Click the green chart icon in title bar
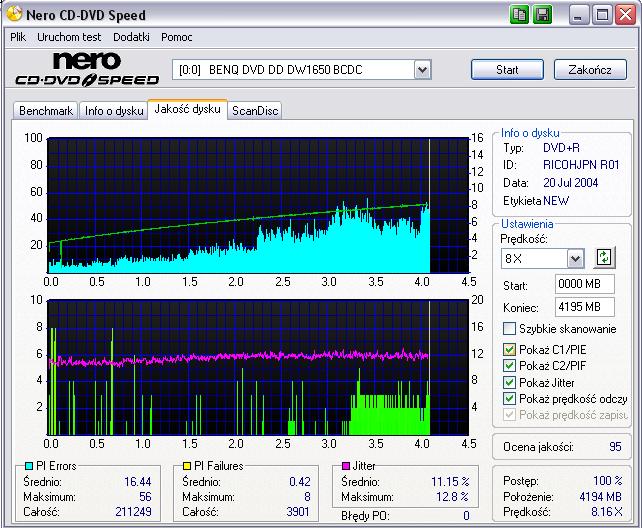Screen dimensions: 642x528 click(520, 15)
